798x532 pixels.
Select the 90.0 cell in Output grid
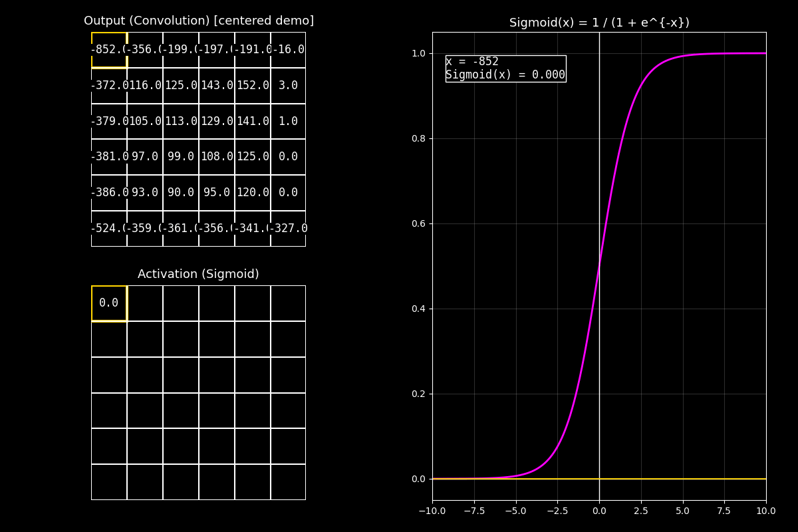(x=181, y=193)
